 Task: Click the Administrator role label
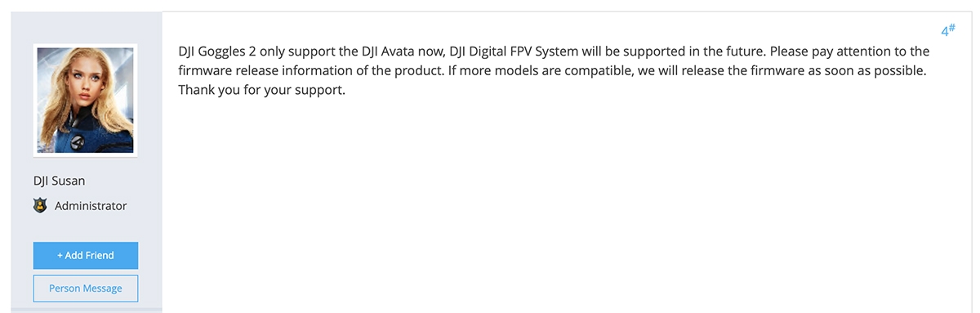click(x=91, y=206)
